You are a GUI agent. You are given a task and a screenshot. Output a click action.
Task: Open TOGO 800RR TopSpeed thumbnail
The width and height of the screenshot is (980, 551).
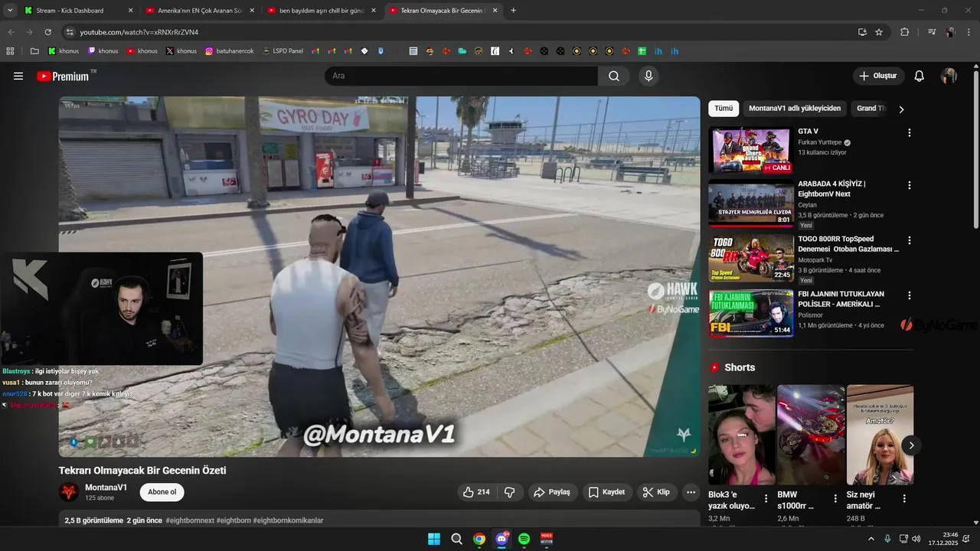750,259
